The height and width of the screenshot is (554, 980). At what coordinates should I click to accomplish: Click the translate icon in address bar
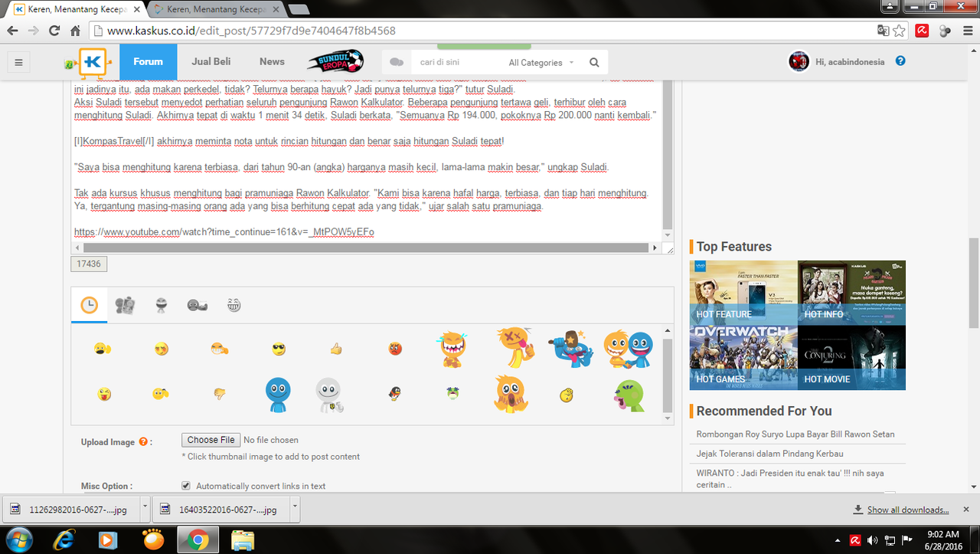[x=884, y=31]
